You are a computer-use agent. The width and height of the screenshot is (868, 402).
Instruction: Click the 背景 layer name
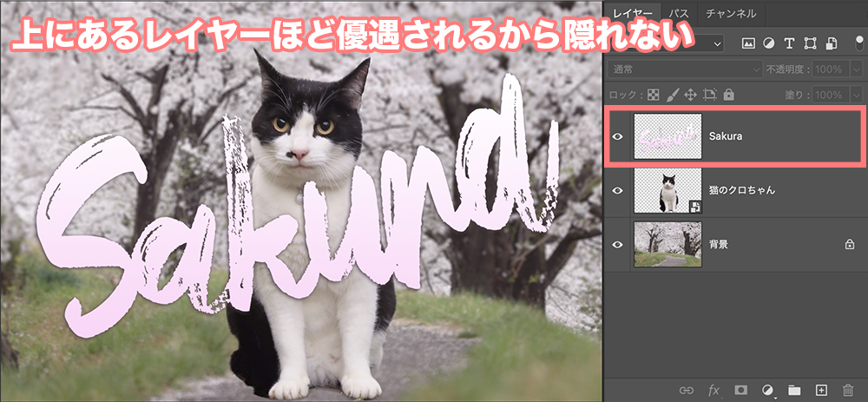[718, 244]
